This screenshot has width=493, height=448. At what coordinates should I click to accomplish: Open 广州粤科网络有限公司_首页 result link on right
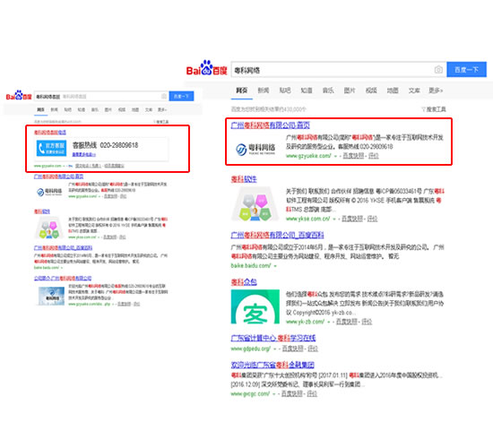point(270,125)
